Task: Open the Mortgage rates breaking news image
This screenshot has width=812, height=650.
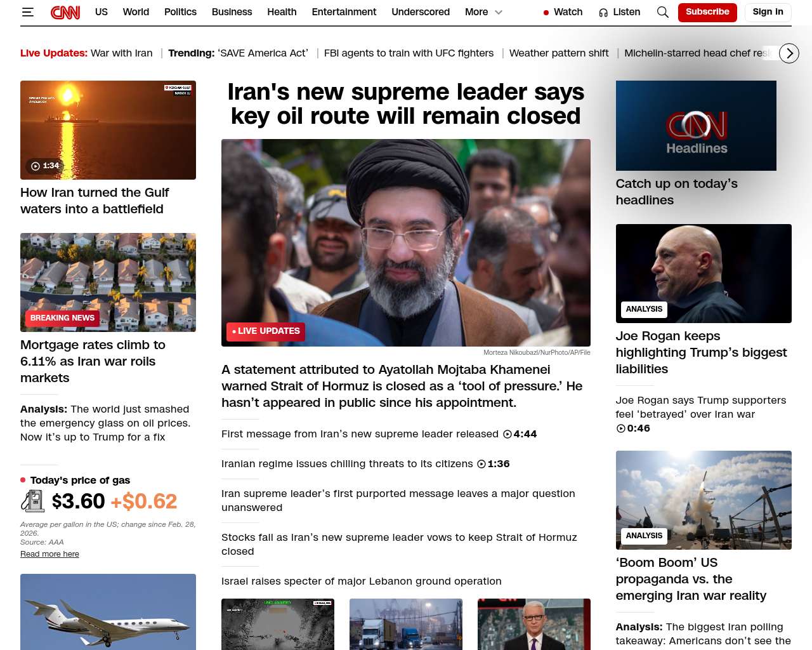Action: pos(108,282)
